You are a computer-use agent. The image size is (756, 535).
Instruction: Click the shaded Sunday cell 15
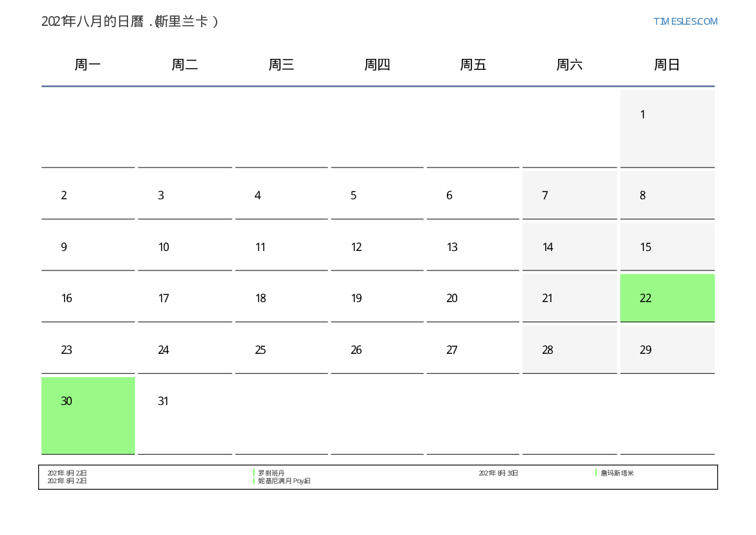pos(667,246)
